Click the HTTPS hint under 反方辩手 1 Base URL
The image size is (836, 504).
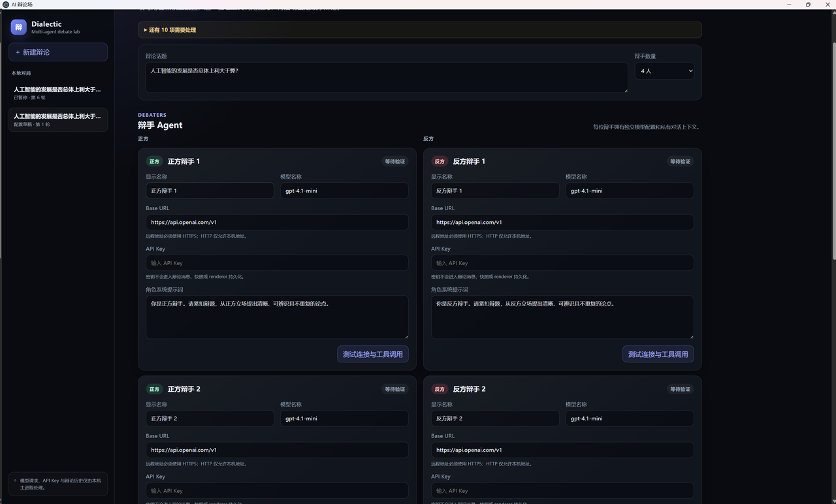tap(481, 236)
